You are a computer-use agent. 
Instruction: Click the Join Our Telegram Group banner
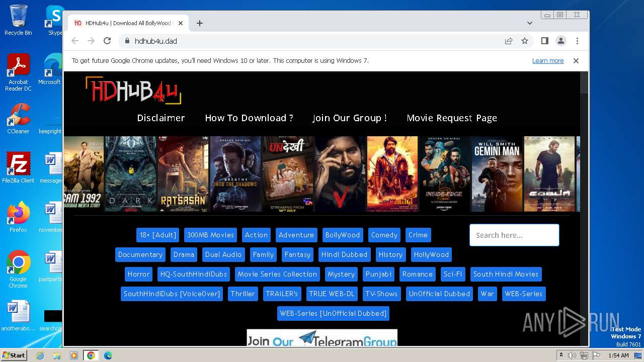coord(322,338)
